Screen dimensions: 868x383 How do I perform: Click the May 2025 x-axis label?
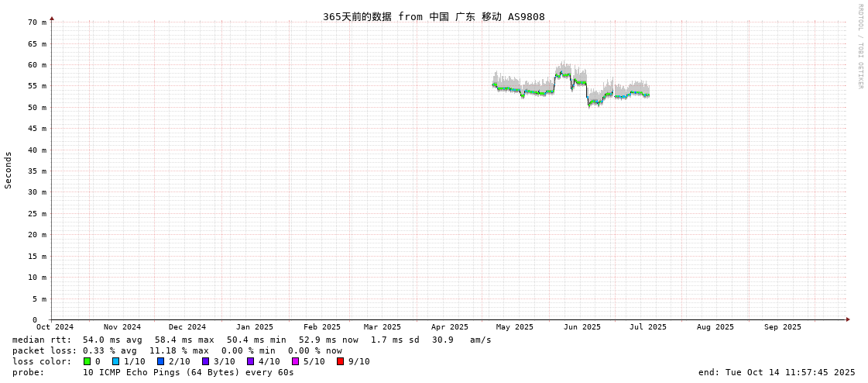pos(515,327)
